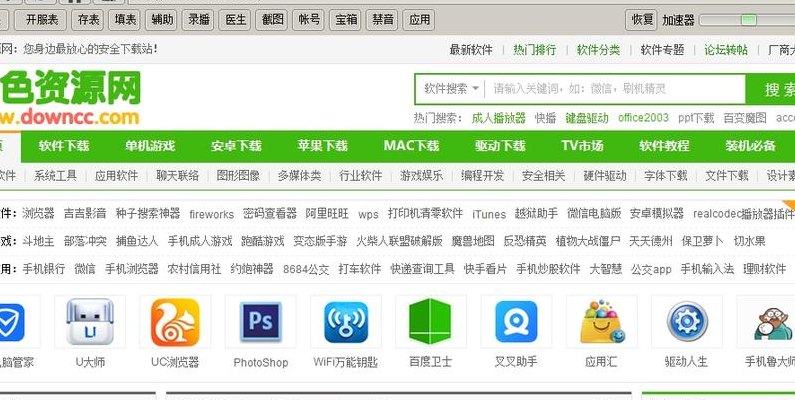The height and width of the screenshot is (400, 795).
Task: Open 最新软件 link
Action: (471, 50)
